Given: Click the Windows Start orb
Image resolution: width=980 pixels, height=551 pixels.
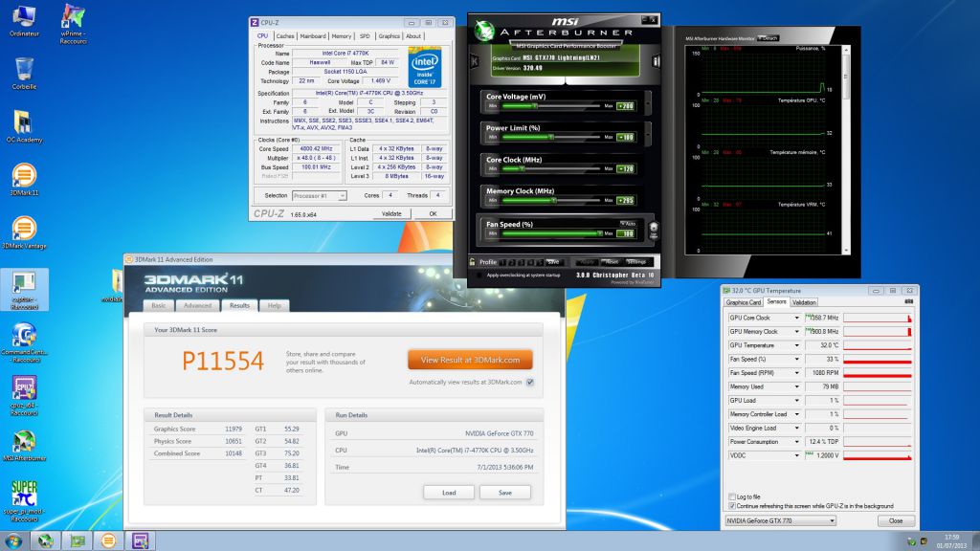Looking at the screenshot, I should [x=13, y=540].
